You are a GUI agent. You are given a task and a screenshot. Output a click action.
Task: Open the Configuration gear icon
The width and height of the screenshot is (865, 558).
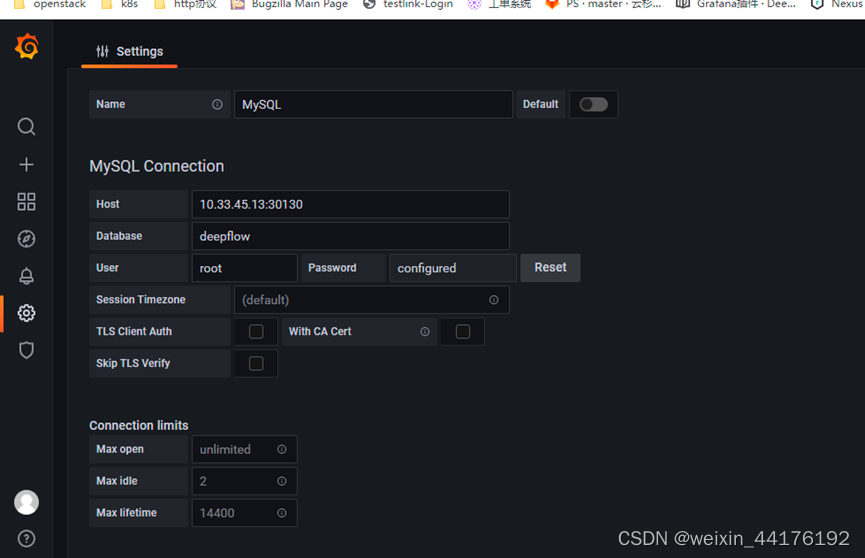[26, 313]
